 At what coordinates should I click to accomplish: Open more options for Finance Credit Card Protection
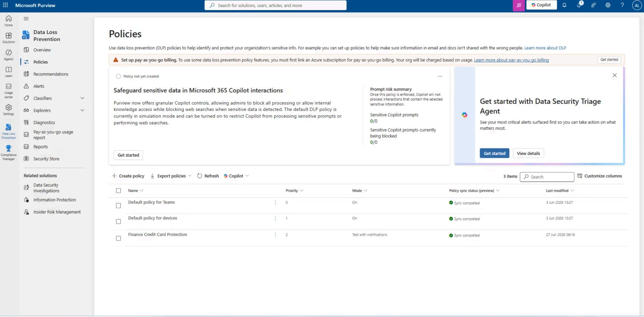click(275, 235)
